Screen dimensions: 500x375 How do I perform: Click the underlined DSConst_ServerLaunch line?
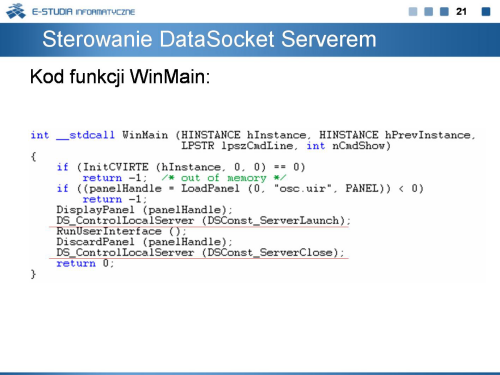pos(203,220)
